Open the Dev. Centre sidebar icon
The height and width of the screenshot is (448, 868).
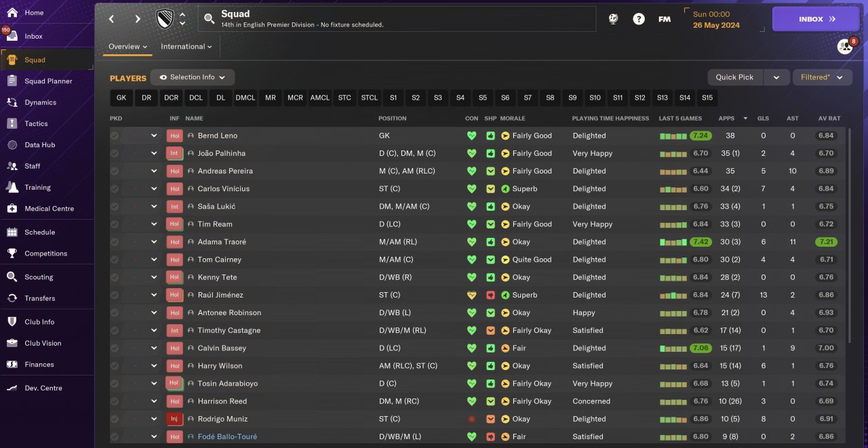point(12,388)
